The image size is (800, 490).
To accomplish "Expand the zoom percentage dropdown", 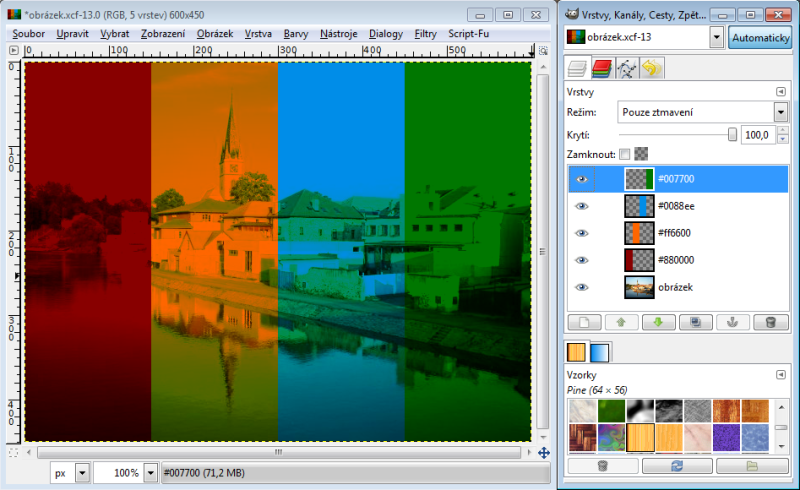I will tap(150, 472).
